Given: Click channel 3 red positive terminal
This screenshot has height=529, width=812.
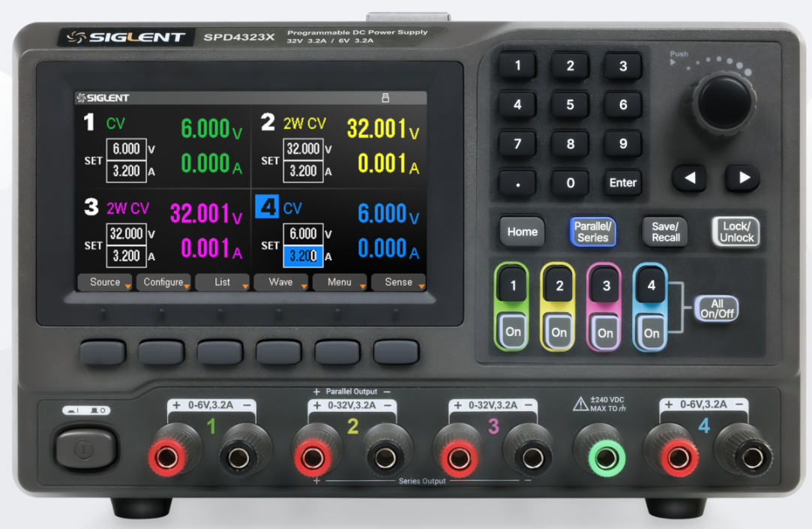Looking at the screenshot, I should [x=459, y=458].
